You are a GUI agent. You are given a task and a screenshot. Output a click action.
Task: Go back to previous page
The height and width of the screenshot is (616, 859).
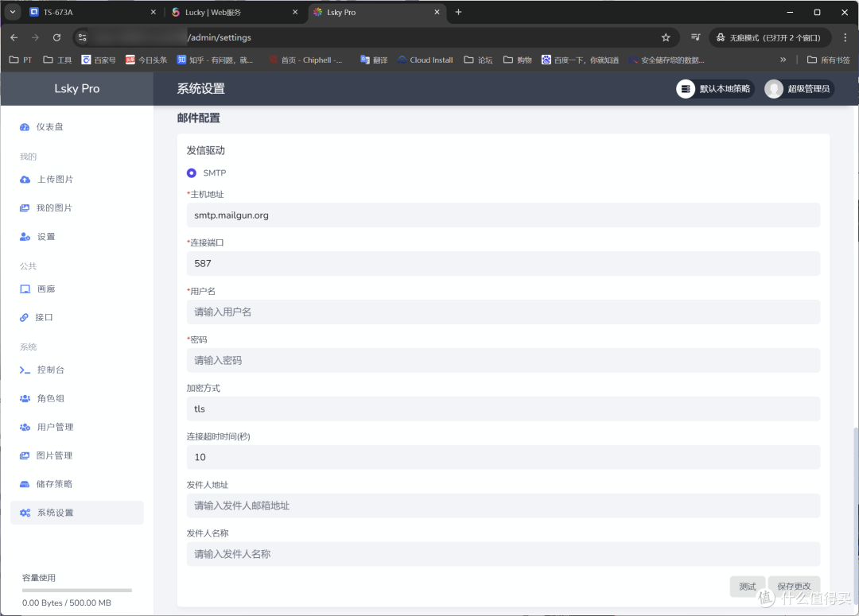[14, 37]
